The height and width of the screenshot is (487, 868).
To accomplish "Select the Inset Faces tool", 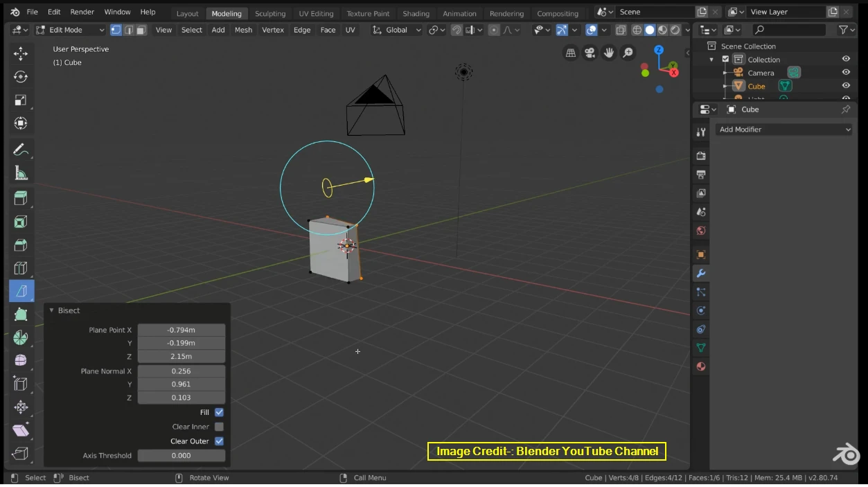I will pos(21,222).
